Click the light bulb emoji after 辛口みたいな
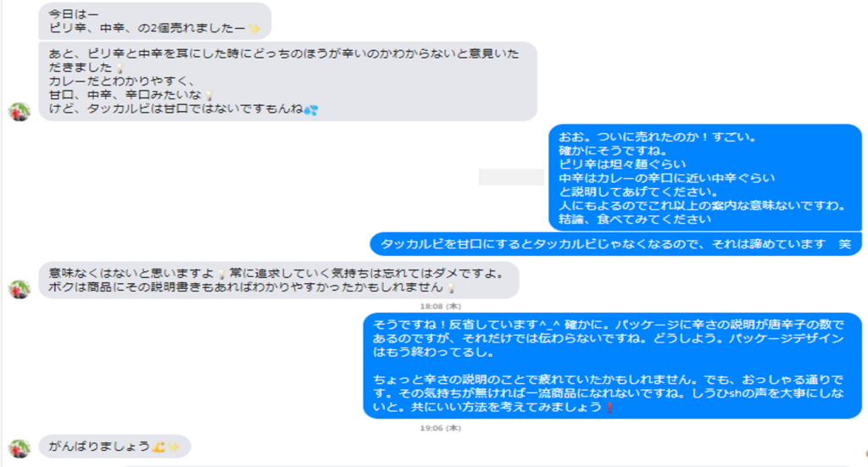Screen dimensions: 868x467 pos(209,96)
